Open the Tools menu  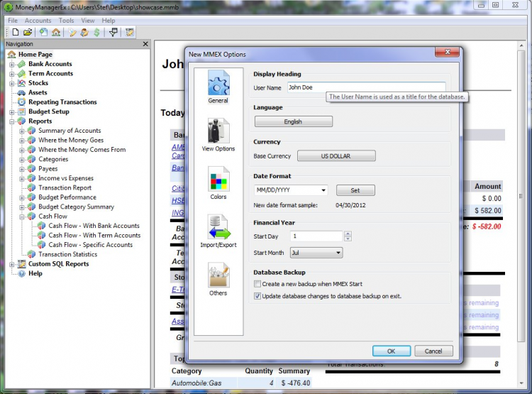66,21
